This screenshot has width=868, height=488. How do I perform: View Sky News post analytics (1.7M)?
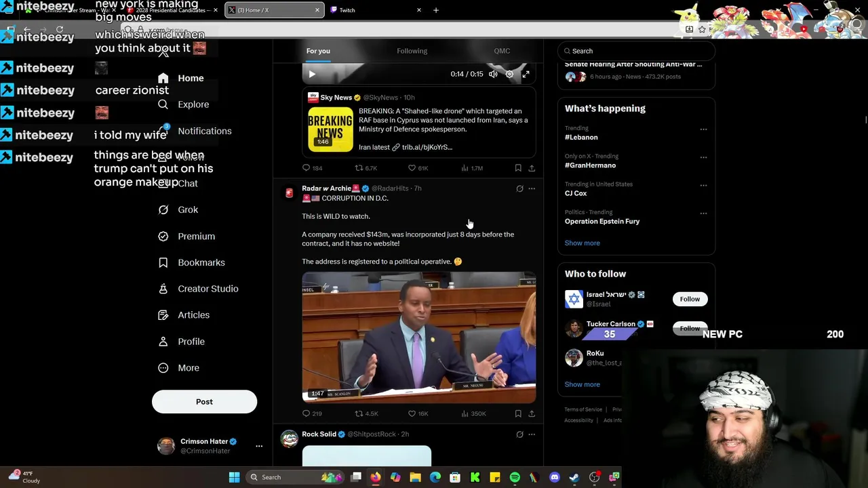[471, 168]
